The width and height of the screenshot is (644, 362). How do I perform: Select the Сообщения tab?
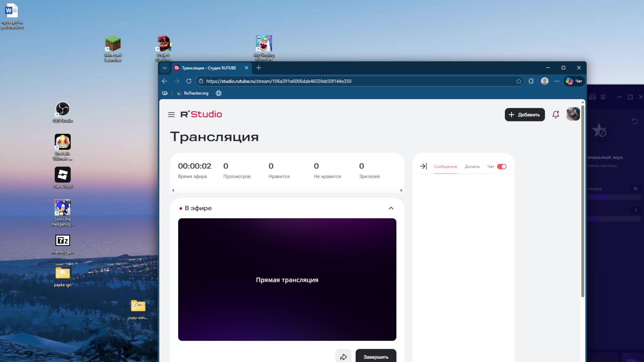445,167
